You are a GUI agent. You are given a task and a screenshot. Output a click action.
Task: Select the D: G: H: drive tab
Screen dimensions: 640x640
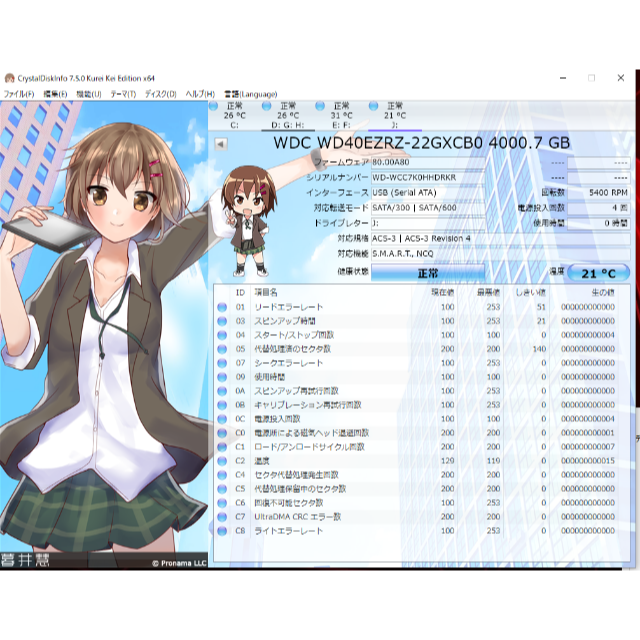[288, 116]
